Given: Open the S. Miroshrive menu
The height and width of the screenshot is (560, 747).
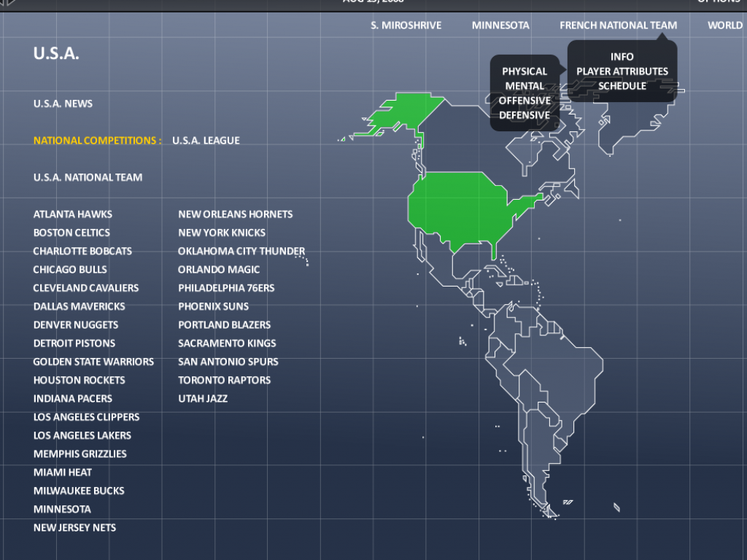Looking at the screenshot, I should (x=406, y=25).
